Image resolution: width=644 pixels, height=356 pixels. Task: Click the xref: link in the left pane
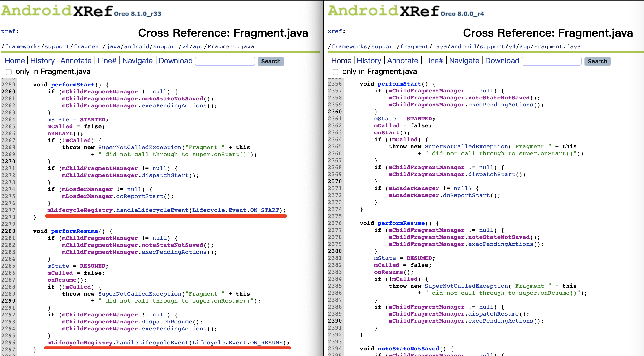tap(8, 31)
